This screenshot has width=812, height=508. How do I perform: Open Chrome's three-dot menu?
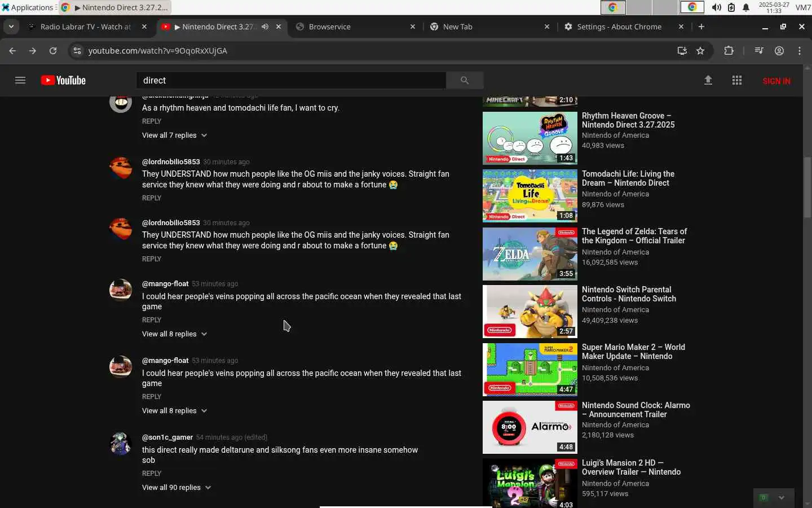800,51
